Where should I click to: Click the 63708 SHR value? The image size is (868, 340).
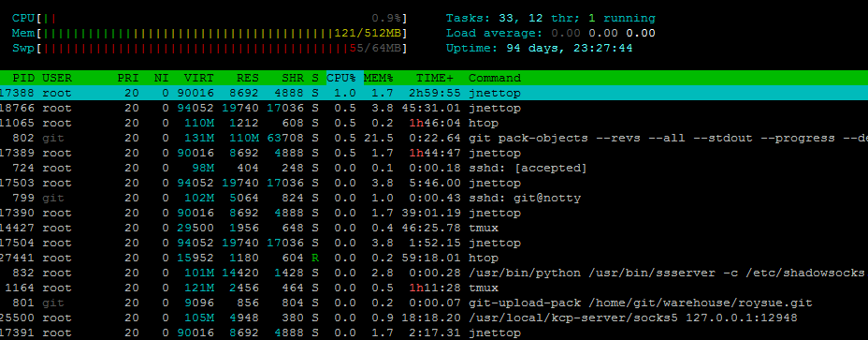284,138
